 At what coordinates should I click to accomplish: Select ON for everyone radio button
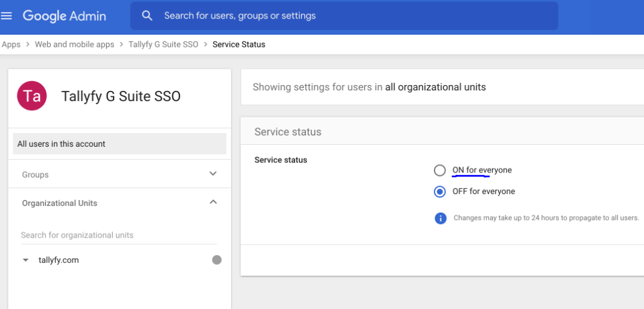click(x=439, y=170)
